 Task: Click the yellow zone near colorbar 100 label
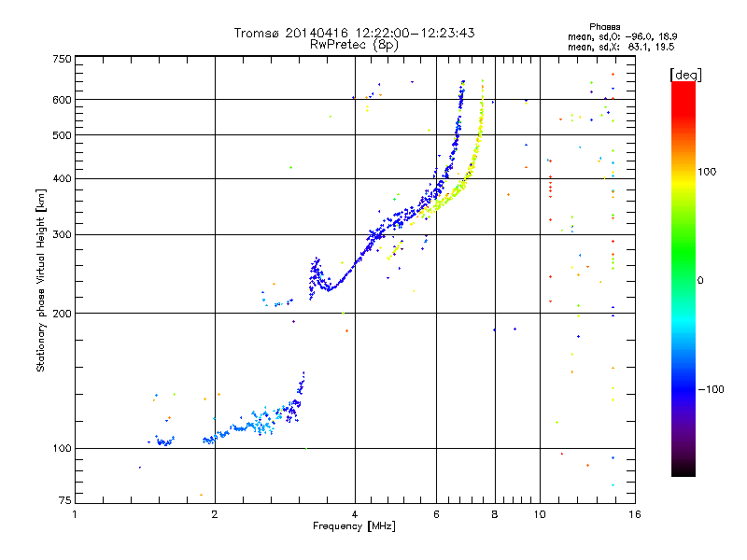coord(684,173)
